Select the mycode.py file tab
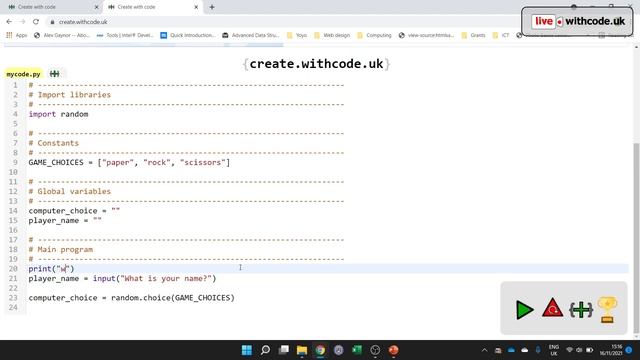 click(23, 74)
